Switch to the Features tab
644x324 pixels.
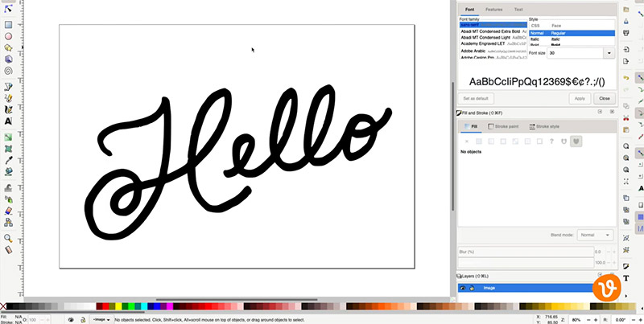point(493,10)
